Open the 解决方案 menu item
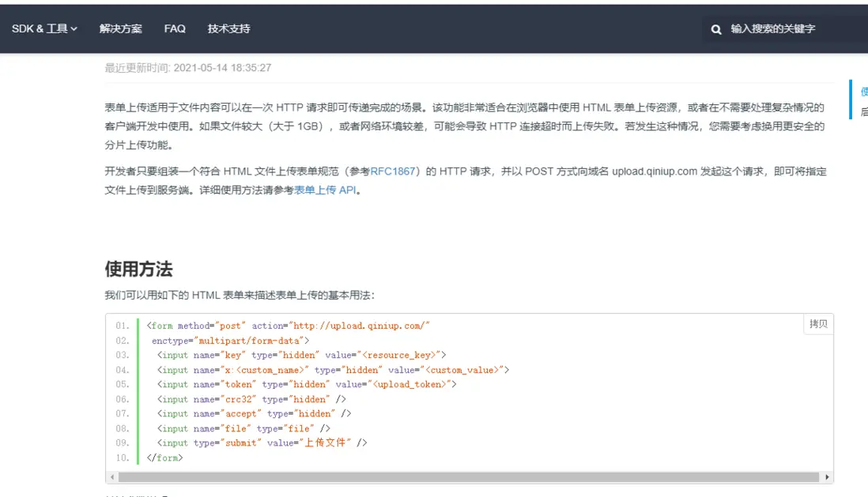This screenshot has height=497, width=868. coord(121,28)
